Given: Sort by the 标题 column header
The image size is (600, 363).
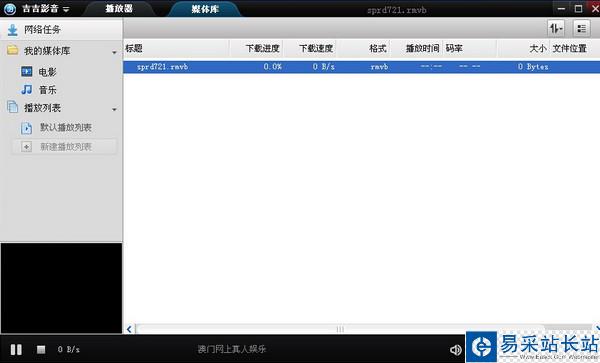Looking at the screenshot, I should [134, 48].
